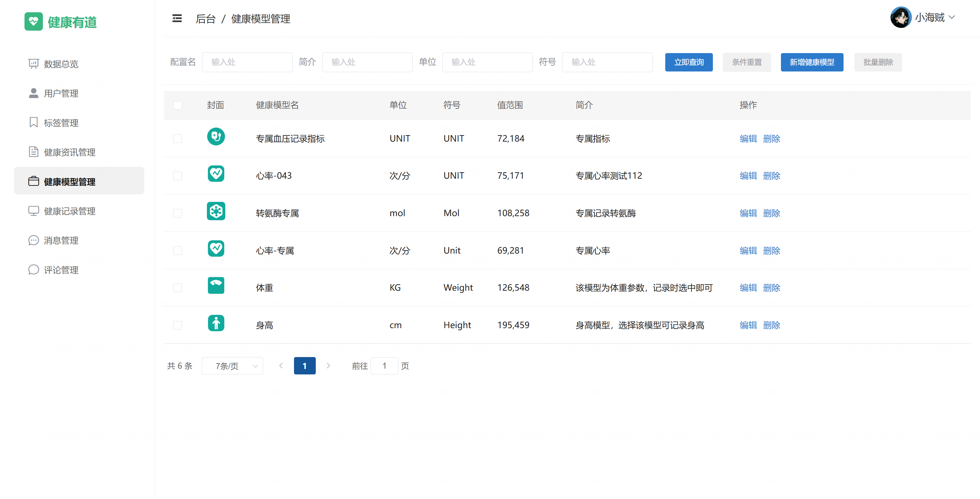Select the checkbox for 体重 row
980x499 pixels.
tap(177, 288)
